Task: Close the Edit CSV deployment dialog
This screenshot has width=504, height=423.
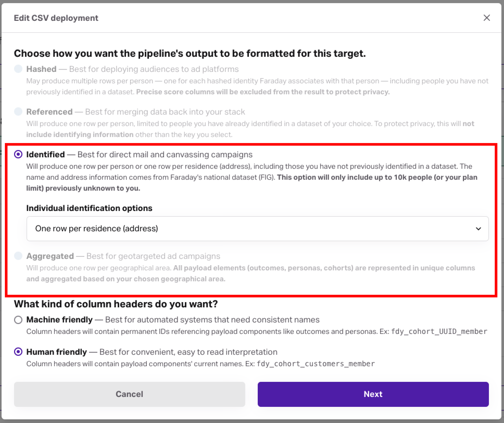Action: click(487, 18)
